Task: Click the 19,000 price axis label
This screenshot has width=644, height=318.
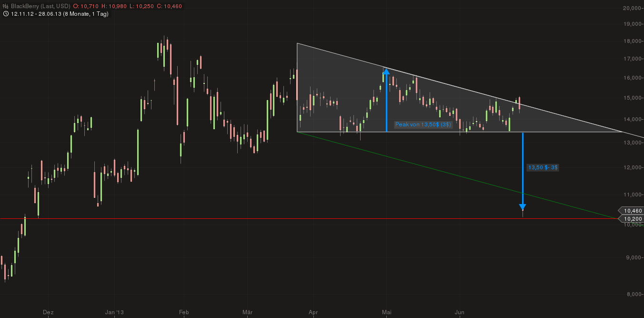Action: (633, 24)
